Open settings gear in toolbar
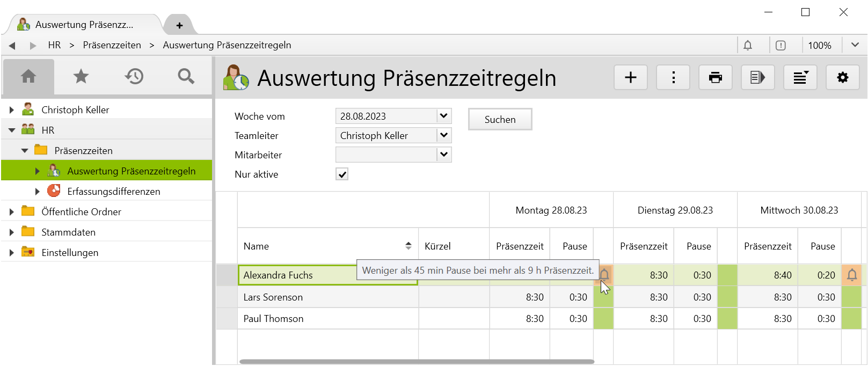868x366 pixels. point(842,78)
